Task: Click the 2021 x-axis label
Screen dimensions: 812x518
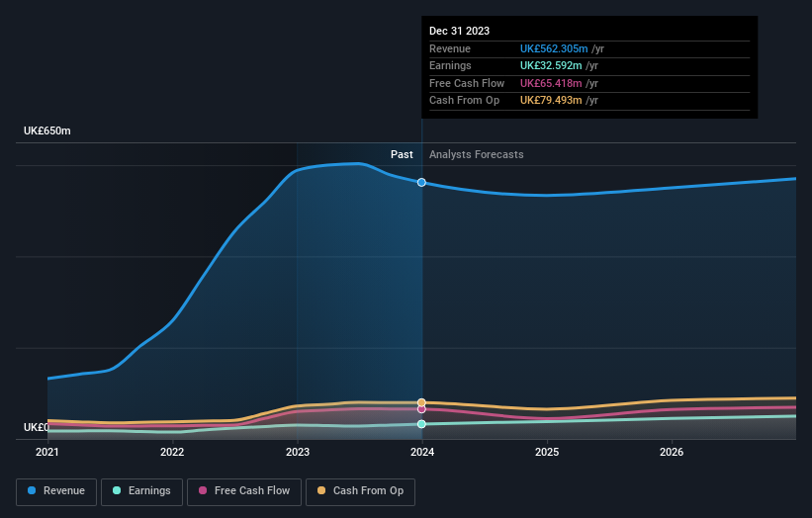Action: point(47,453)
